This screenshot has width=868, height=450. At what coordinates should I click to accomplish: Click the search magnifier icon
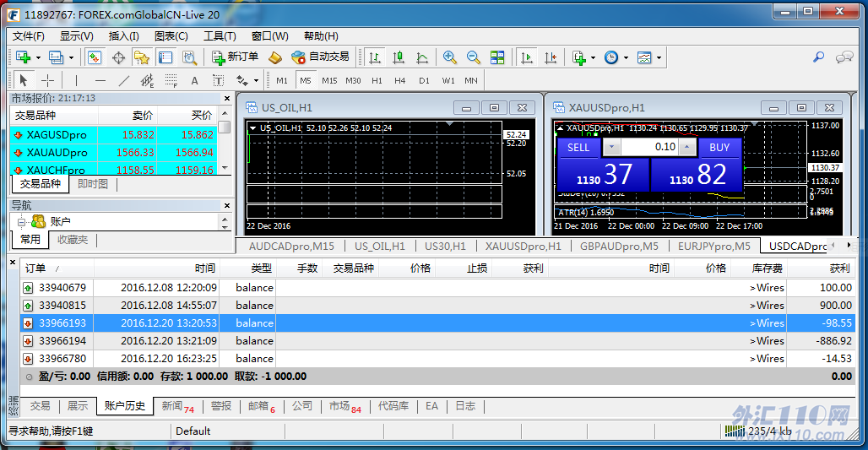(818, 57)
